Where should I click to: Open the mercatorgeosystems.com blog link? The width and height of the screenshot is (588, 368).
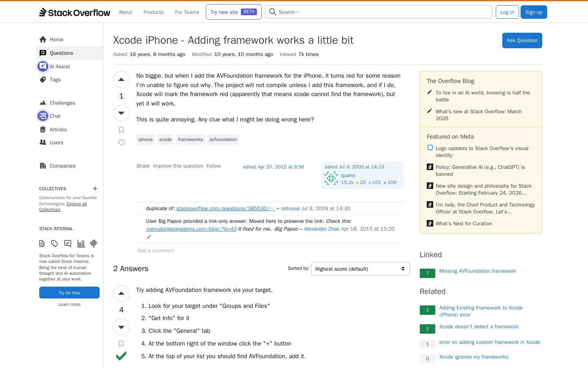click(191, 229)
